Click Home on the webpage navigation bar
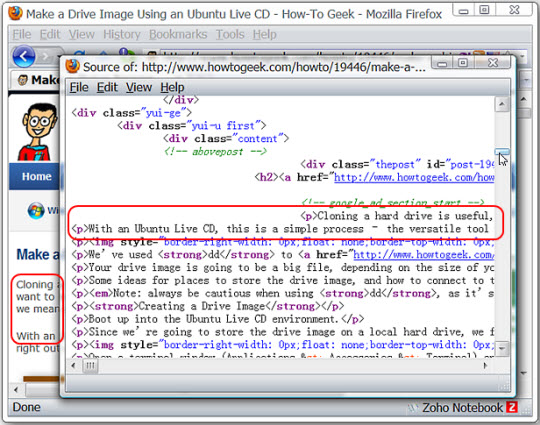The width and height of the screenshot is (540, 425). point(37,176)
